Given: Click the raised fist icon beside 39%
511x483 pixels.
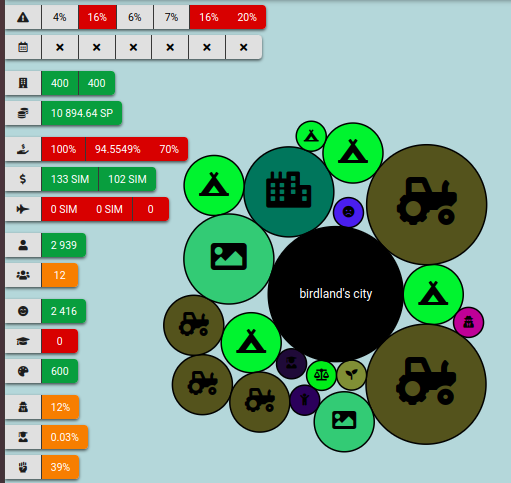Looking at the screenshot, I should [x=23, y=467].
